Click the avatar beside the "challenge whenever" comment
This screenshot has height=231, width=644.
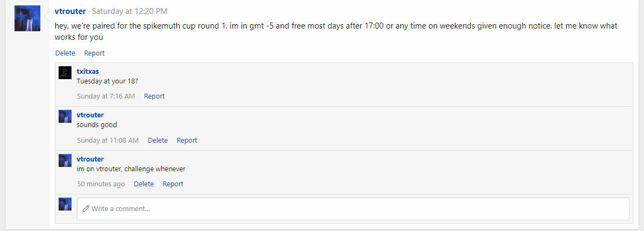(x=65, y=160)
